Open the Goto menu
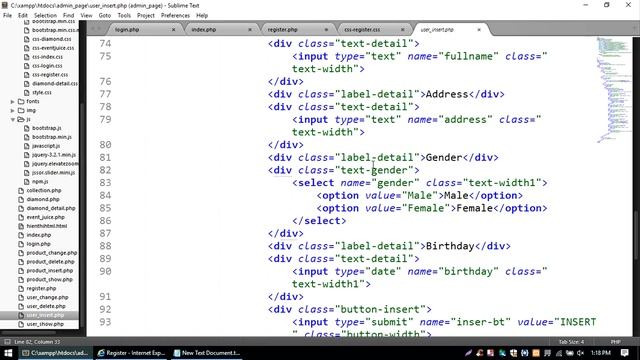The image size is (640, 360). 104,16
